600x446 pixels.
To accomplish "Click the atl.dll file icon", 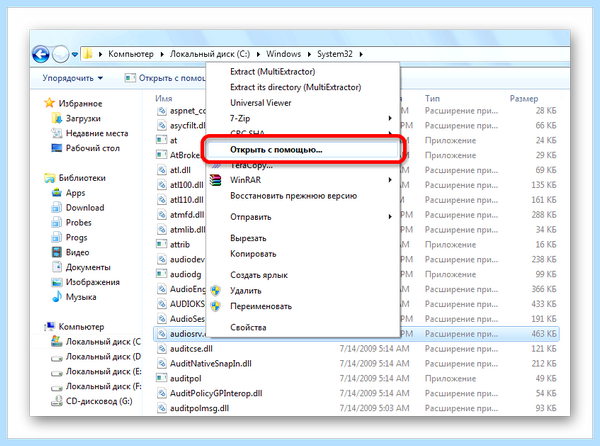I will click(161, 170).
